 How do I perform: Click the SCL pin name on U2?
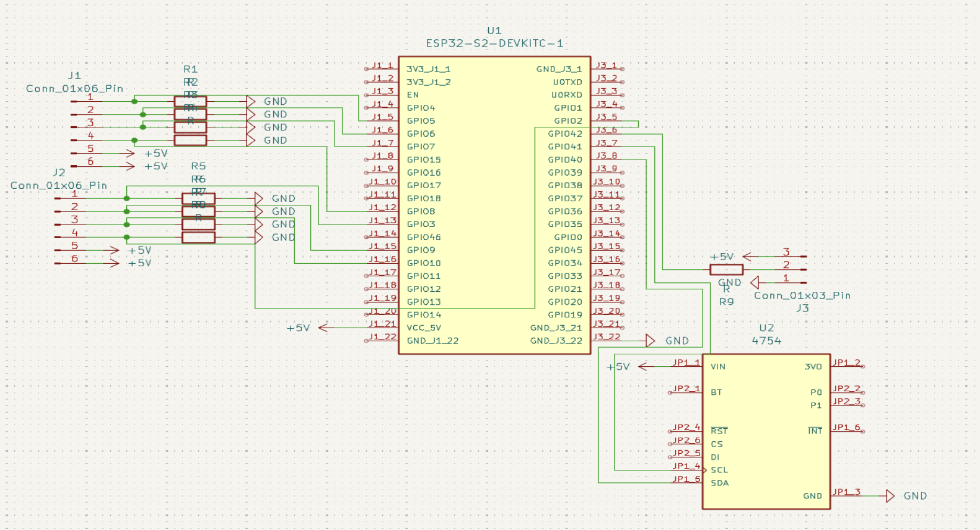[719, 470]
